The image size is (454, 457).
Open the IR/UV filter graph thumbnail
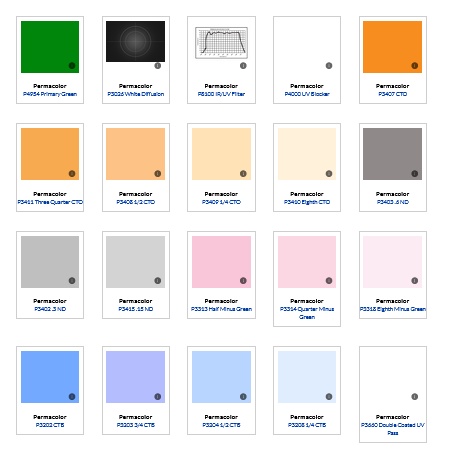221,43
